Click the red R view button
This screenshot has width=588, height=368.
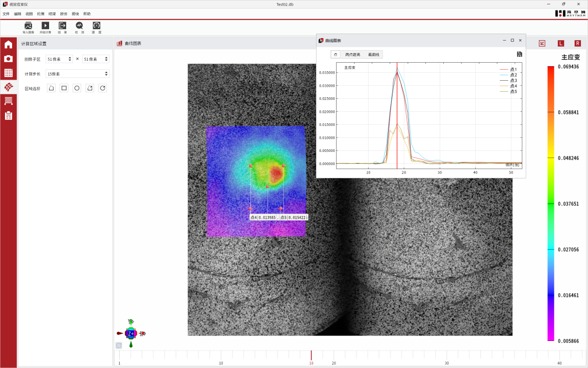tap(577, 44)
